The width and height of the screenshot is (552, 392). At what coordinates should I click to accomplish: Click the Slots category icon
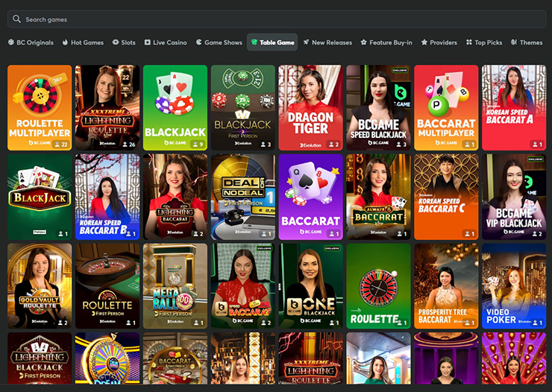pyautogui.click(x=116, y=42)
